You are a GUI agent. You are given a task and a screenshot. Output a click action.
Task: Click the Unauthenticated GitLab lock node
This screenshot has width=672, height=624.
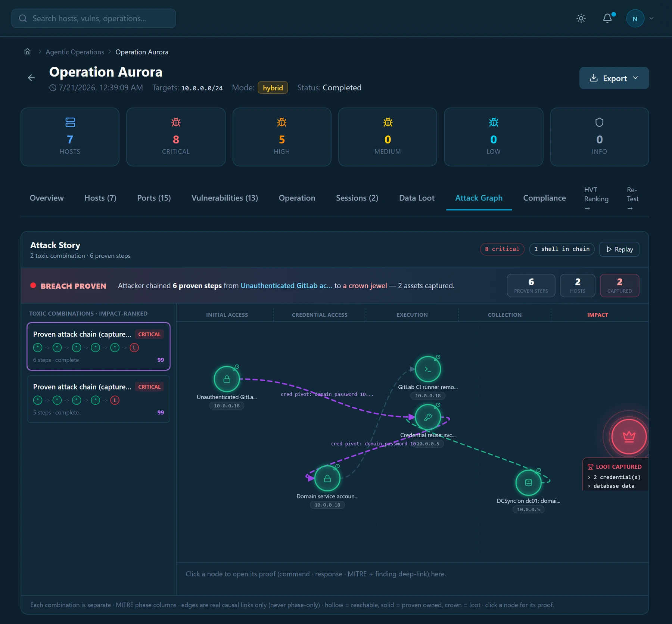click(x=227, y=379)
